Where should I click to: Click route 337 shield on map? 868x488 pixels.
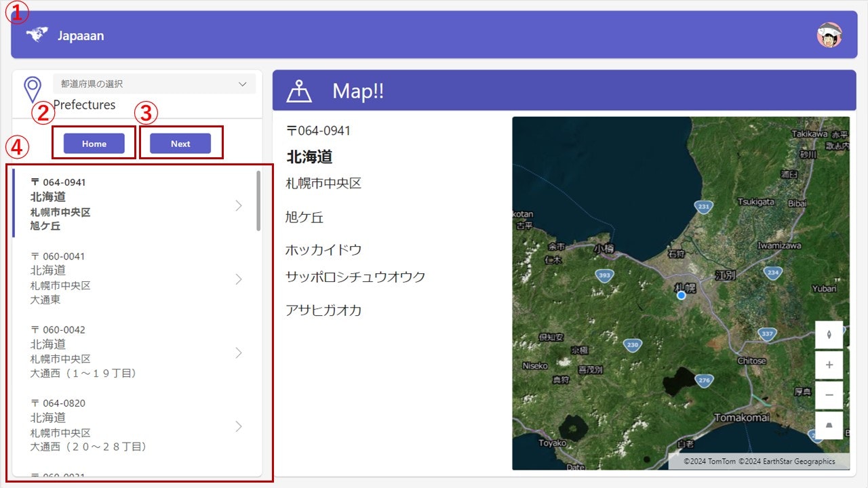coord(767,333)
